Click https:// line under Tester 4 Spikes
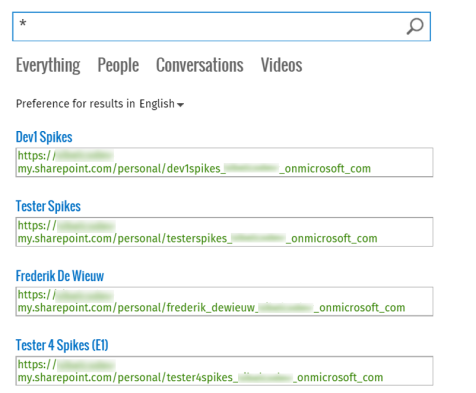476x393 pixels. click(66, 364)
